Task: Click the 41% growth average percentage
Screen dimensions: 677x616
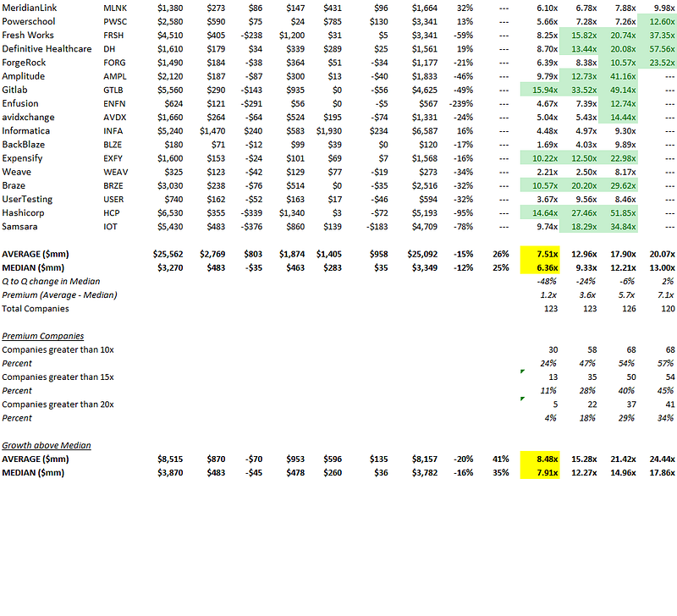Action: [501, 459]
